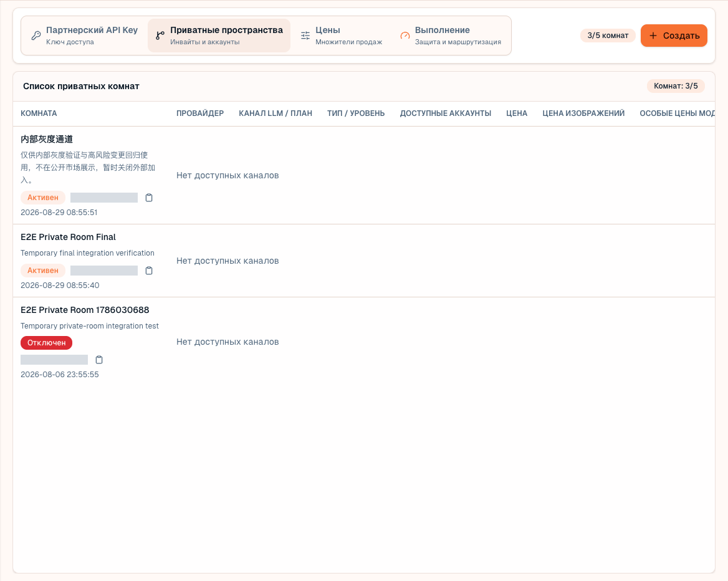The width and height of the screenshot is (728, 581).
Task: Click the sliders icon beside Цены
Action: coord(305,36)
